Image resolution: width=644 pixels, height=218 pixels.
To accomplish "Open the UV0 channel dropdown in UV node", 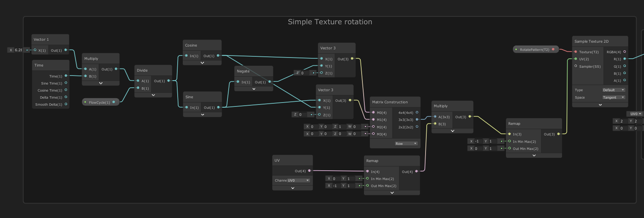I will click(298, 180).
